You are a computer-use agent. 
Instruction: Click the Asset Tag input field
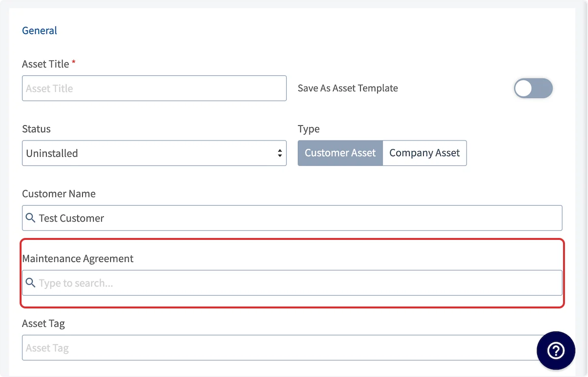[x=292, y=348]
